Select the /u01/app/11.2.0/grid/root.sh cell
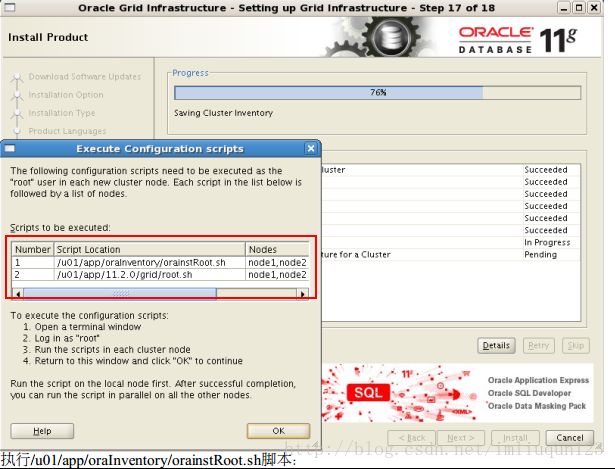This screenshot has height=469, width=615. (x=149, y=274)
